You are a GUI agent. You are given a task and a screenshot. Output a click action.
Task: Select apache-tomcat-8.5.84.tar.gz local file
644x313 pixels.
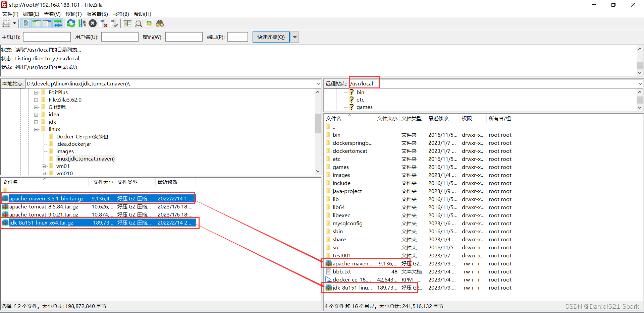(44, 207)
